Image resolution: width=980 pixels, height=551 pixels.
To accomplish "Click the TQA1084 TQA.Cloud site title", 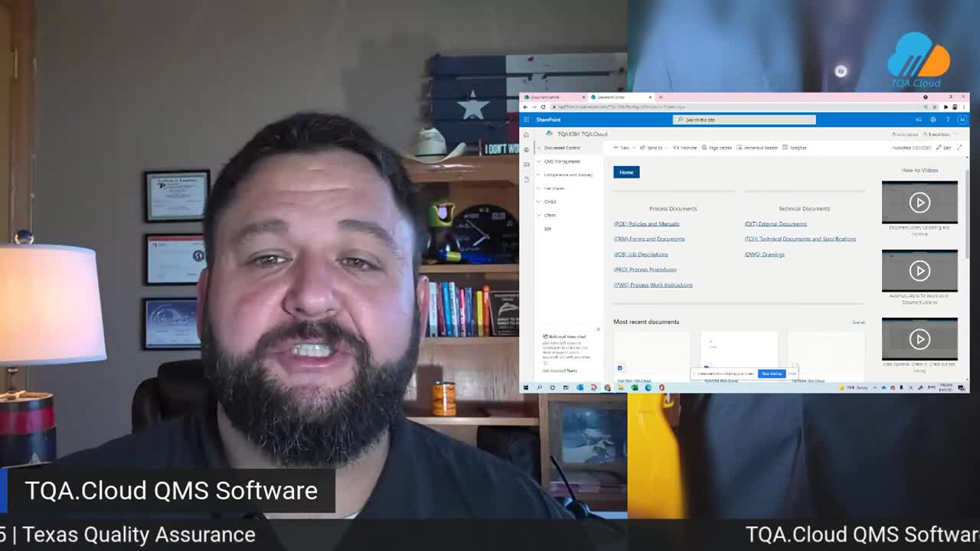I will click(582, 134).
